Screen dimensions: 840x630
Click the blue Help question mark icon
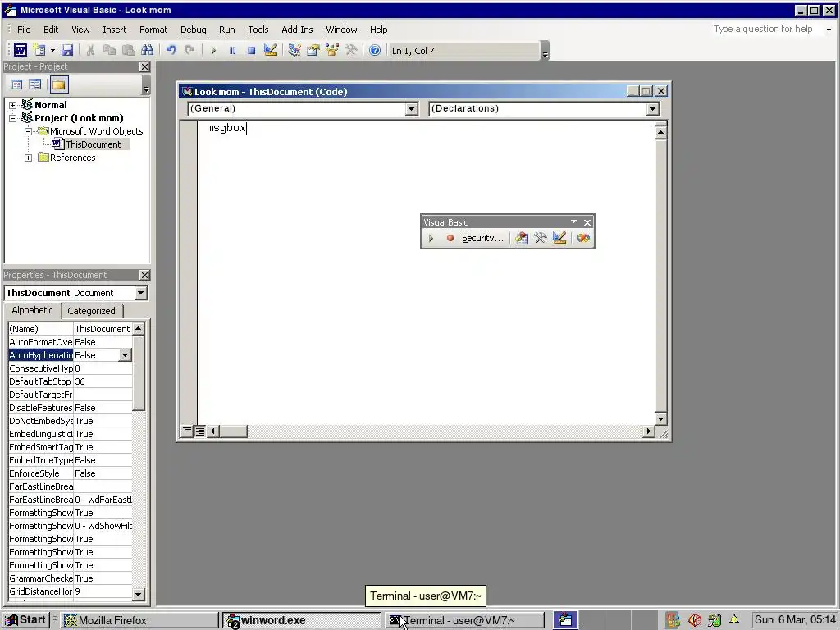click(375, 50)
